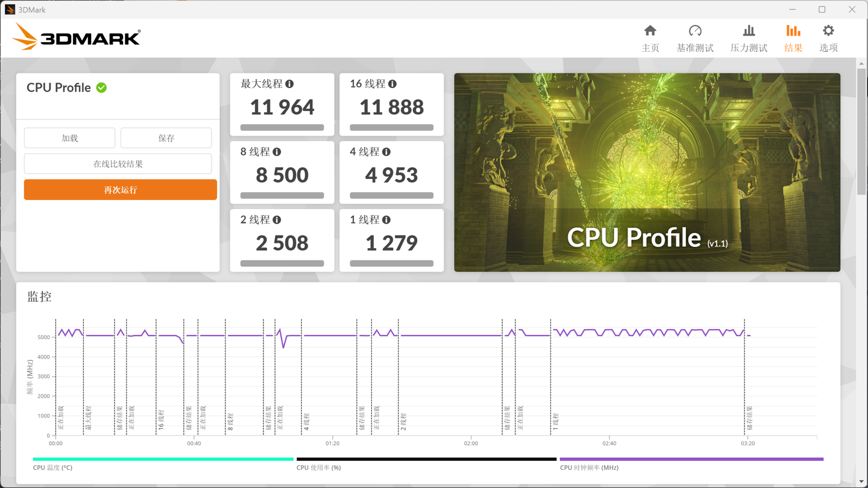This screenshot has height=488, width=868.
Task: Click the green validation checkmark by CPU Profile
Action: coord(102,88)
